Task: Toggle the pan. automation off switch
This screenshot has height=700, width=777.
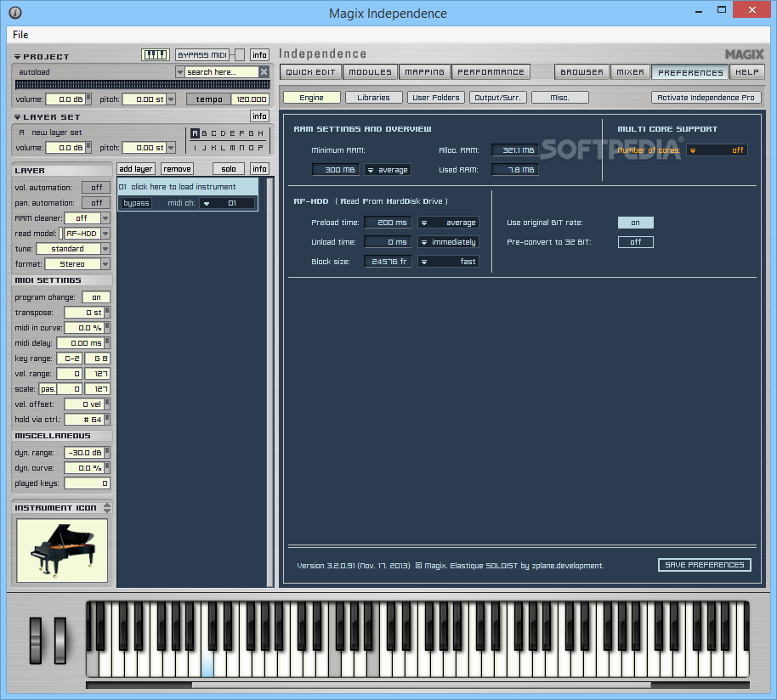Action: 97,203
